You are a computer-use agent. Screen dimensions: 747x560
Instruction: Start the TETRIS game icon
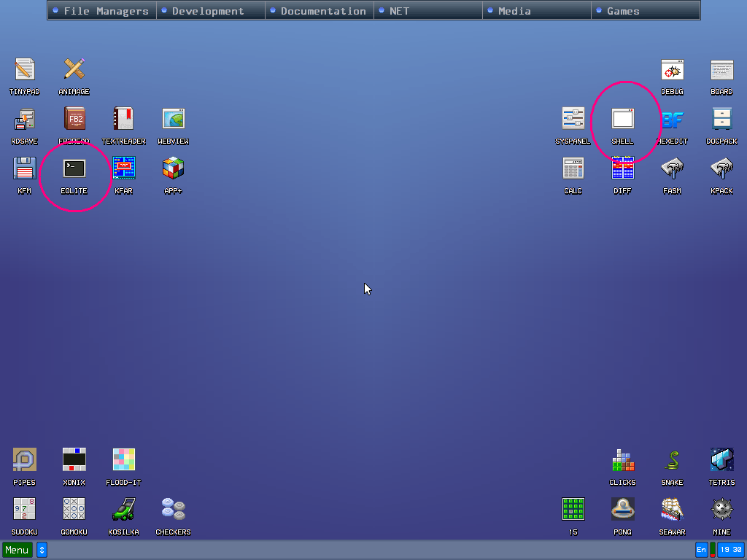[721, 461]
